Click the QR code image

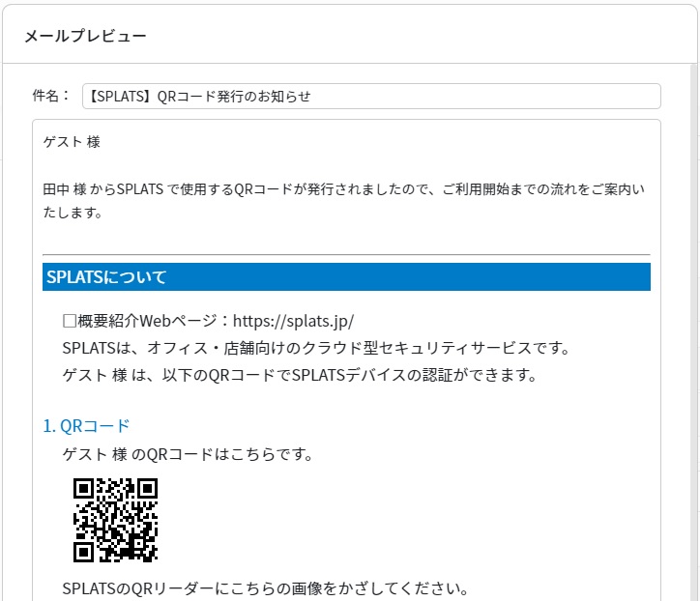115,520
